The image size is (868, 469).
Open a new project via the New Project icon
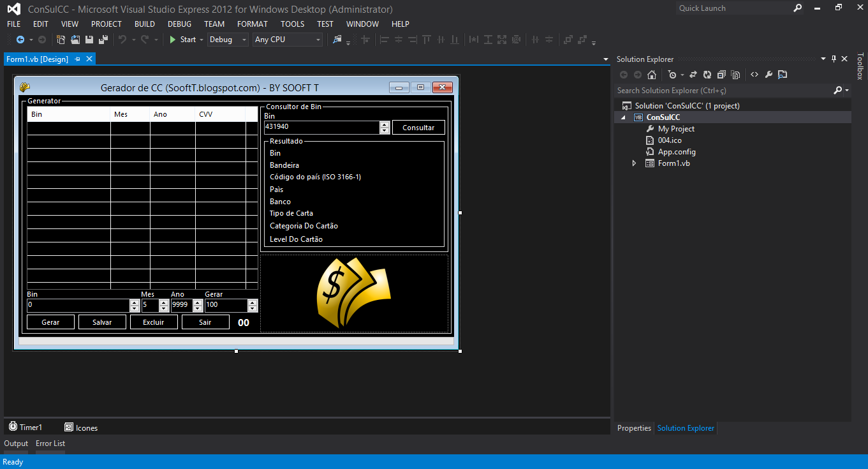click(61, 39)
